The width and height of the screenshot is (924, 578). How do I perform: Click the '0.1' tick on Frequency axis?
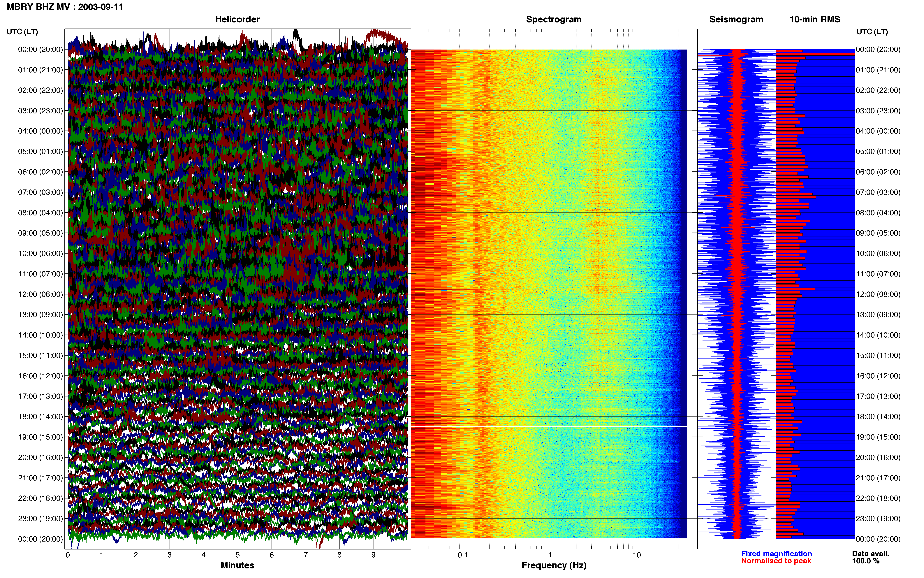pos(463,555)
